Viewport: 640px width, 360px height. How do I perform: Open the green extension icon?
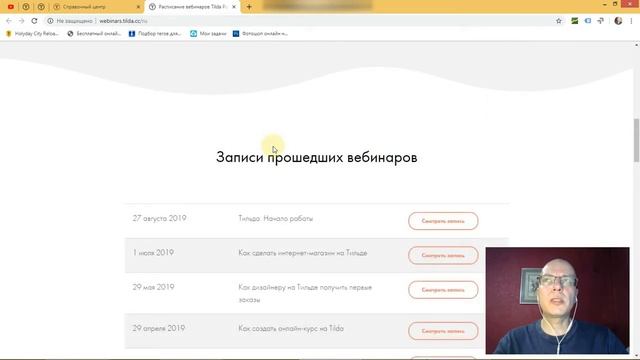[x=575, y=21]
